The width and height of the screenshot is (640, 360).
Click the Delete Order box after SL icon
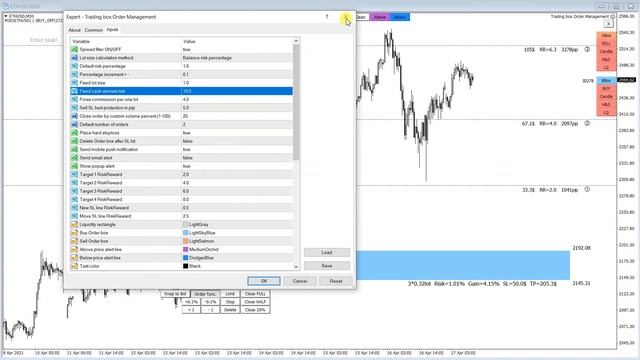click(74, 141)
